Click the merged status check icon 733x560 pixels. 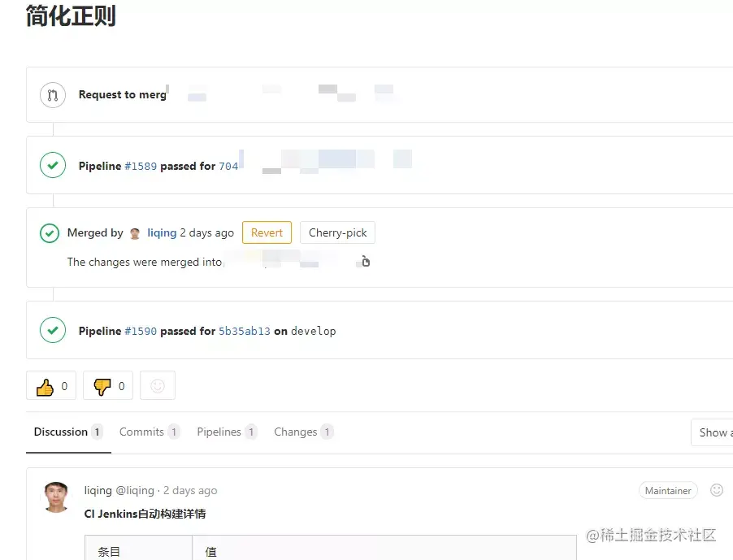coord(50,233)
